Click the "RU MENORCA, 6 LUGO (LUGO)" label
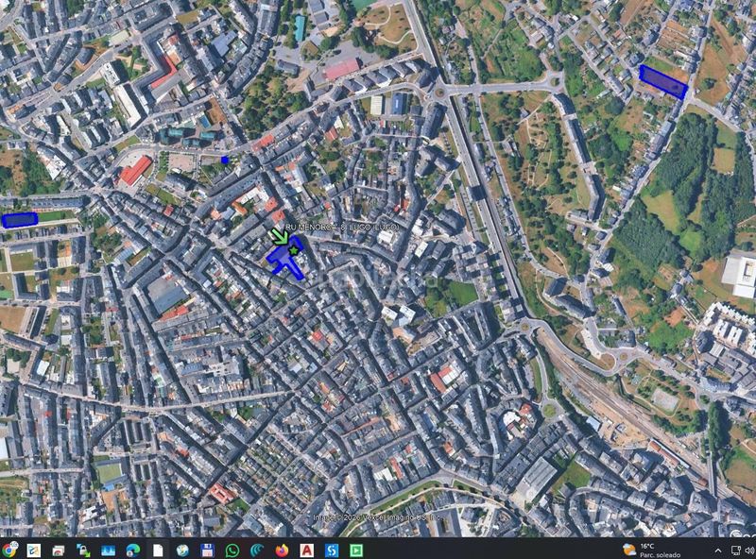Viewport: 756px width, 559px height. 342,227
